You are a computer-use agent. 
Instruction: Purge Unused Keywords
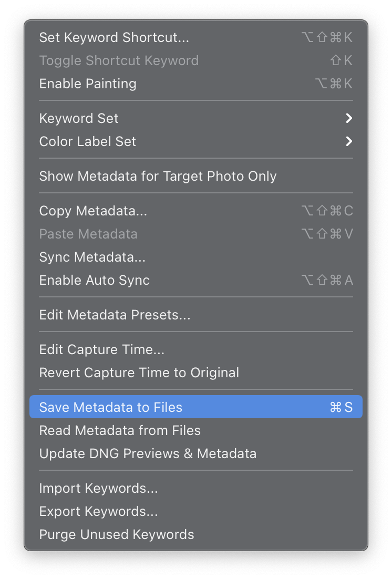[117, 534]
